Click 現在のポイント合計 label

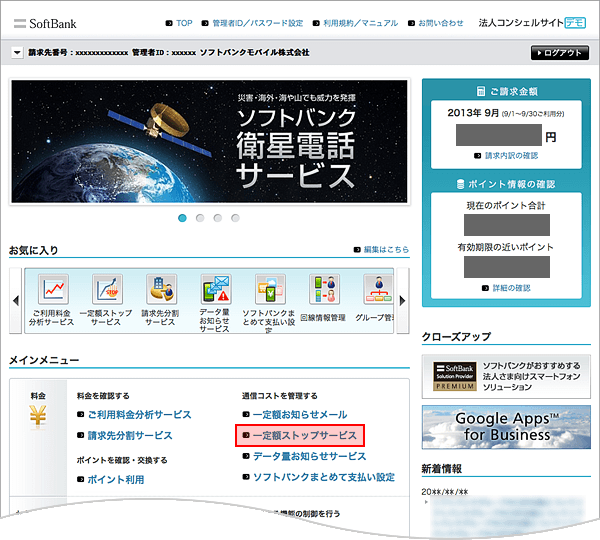coord(506,206)
